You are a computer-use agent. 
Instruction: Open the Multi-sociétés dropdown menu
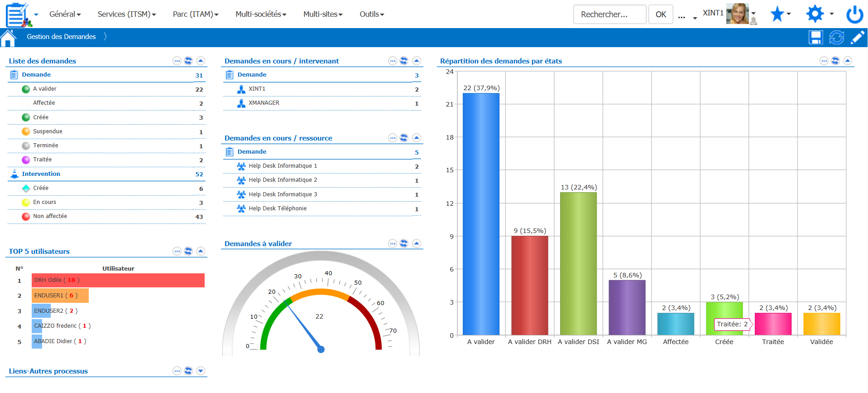point(261,15)
